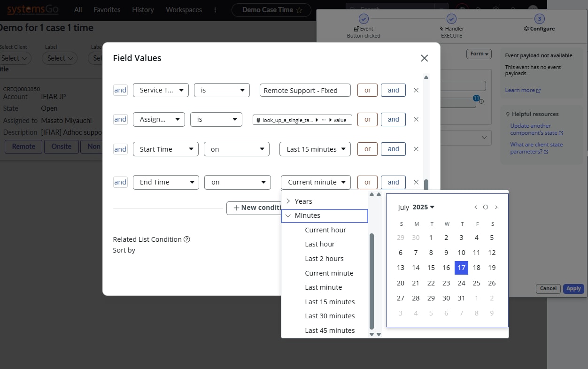Screen dimensions: 588x369
Task: Click the today circle icon in the calendar header
Action: click(x=486, y=207)
